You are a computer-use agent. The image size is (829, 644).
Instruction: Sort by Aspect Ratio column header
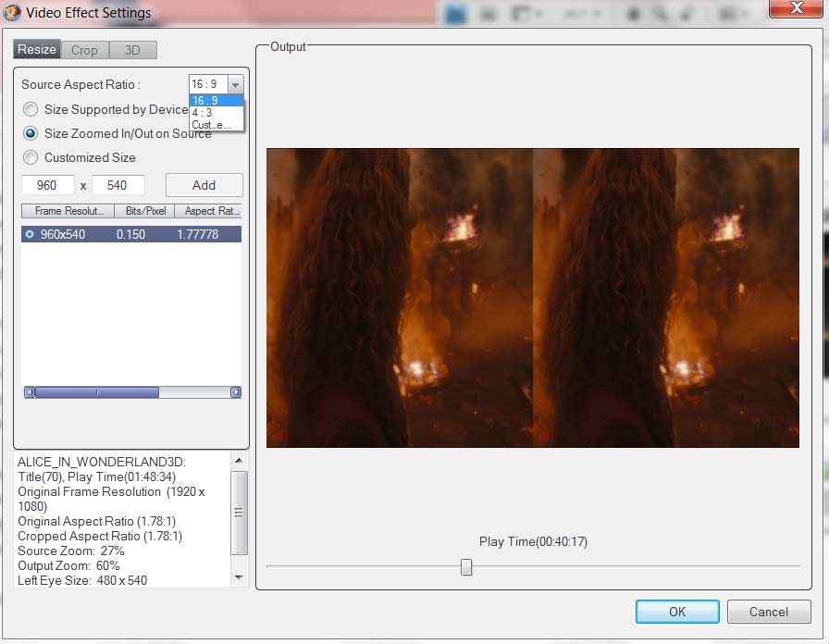(x=208, y=211)
